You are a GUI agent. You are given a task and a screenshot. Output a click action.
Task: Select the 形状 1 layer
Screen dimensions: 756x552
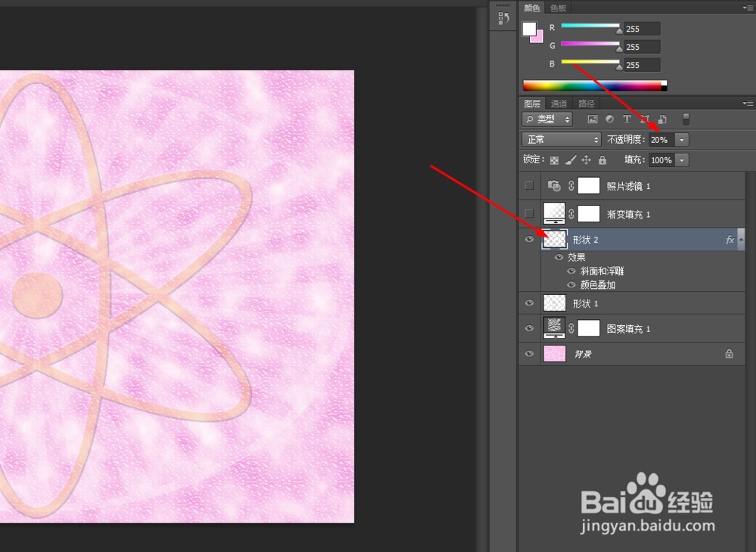coord(605,302)
